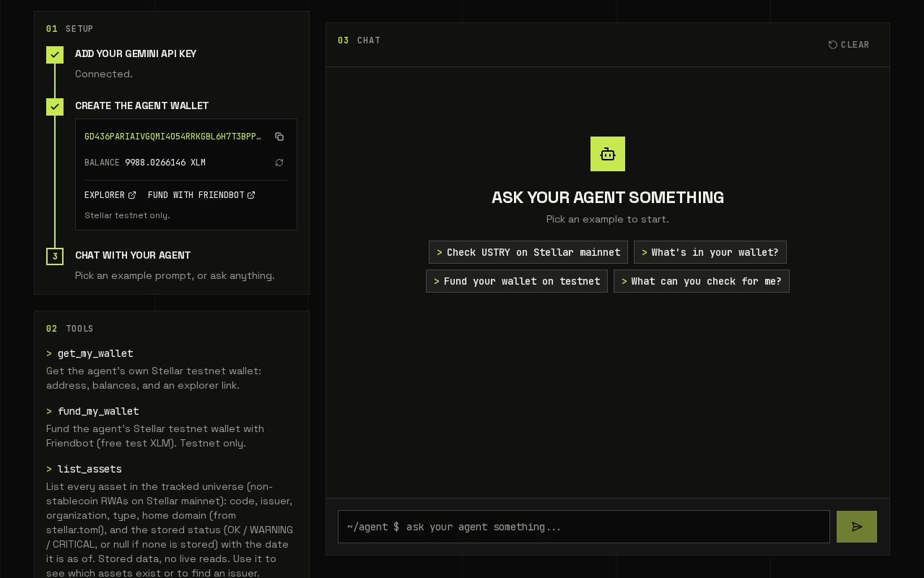
Task: Choose Fund your wallet on testnet prompt
Action: pyautogui.click(x=517, y=281)
